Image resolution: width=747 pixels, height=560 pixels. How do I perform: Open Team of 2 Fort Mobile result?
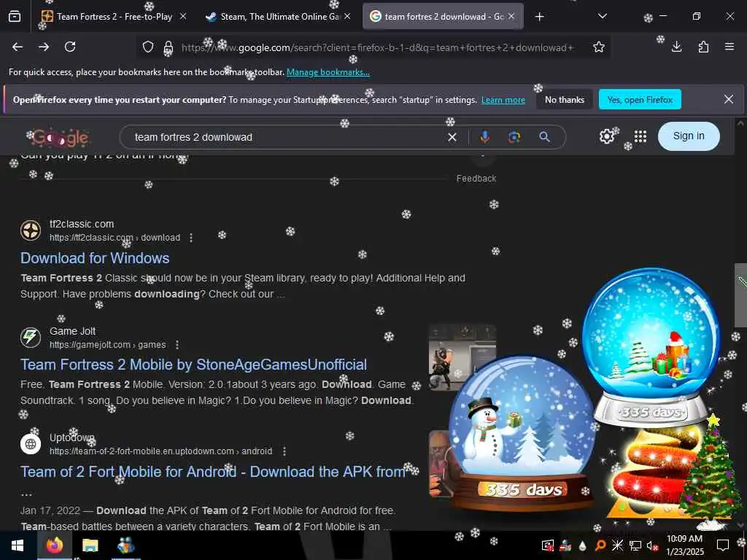pos(212,472)
